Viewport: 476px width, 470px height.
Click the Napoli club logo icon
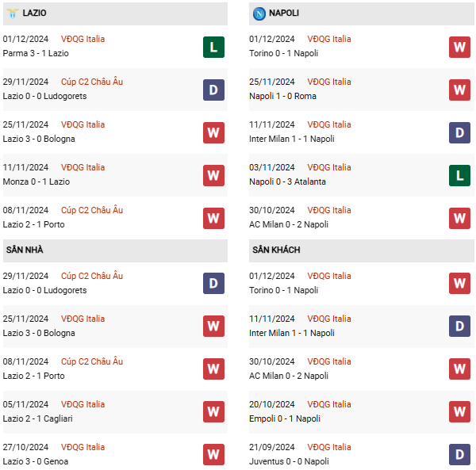[x=259, y=13]
